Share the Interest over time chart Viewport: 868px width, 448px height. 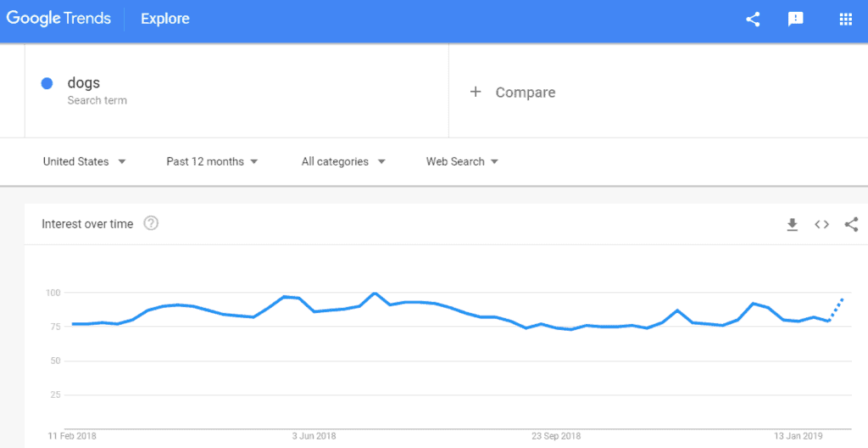pos(851,224)
